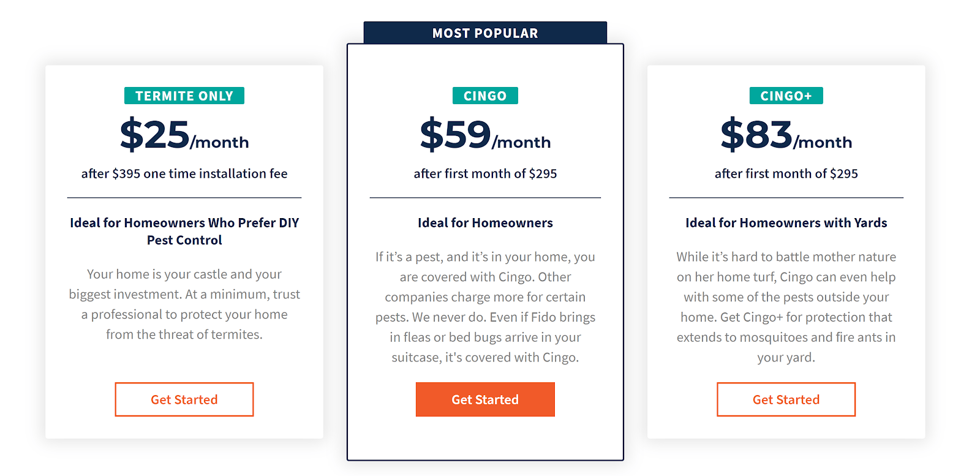This screenshot has width=980, height=476.
Task: Click 'after first month of $295' in Cingo card
Action: [x=485, y=173]
